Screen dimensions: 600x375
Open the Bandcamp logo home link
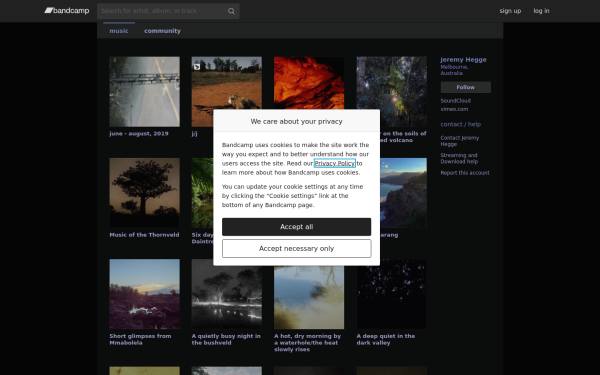coord(67,11)
